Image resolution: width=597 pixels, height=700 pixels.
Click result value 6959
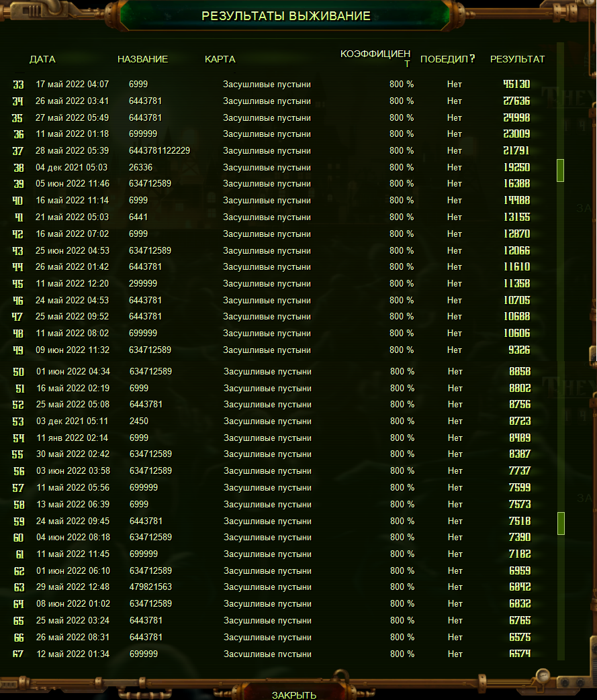click(x=520, y=570)
